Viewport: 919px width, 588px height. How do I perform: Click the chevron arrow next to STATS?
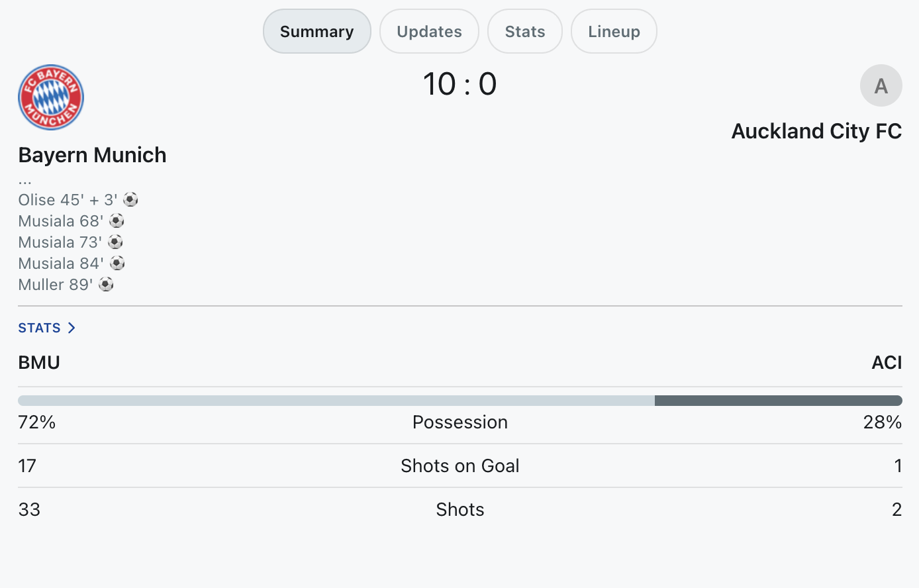[x=72, y=328]
